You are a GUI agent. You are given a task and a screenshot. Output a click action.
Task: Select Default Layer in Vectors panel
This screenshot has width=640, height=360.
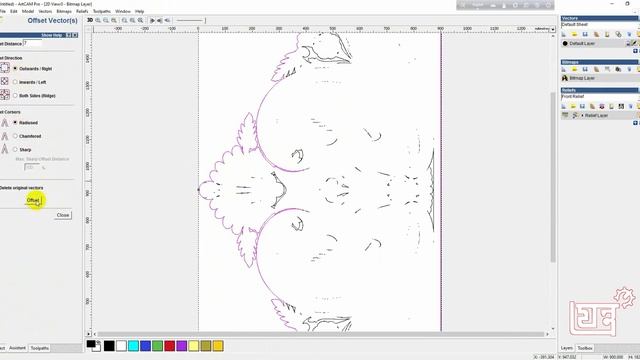(582, 43)
